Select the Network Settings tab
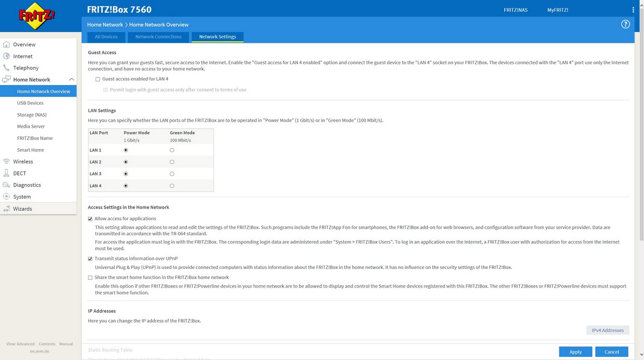Image resolution: width=644 pixels, height=360 pixels. point(217,37)
